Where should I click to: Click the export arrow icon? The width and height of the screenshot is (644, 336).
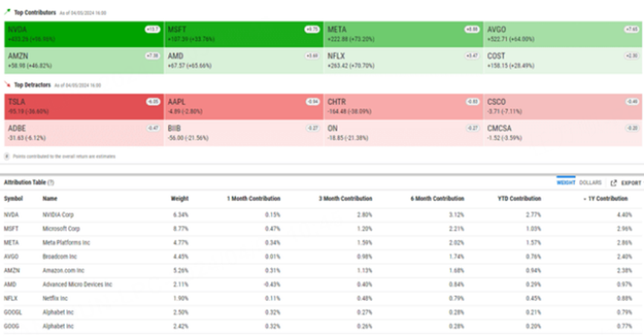pyautogui.click(x=613, y=183)
